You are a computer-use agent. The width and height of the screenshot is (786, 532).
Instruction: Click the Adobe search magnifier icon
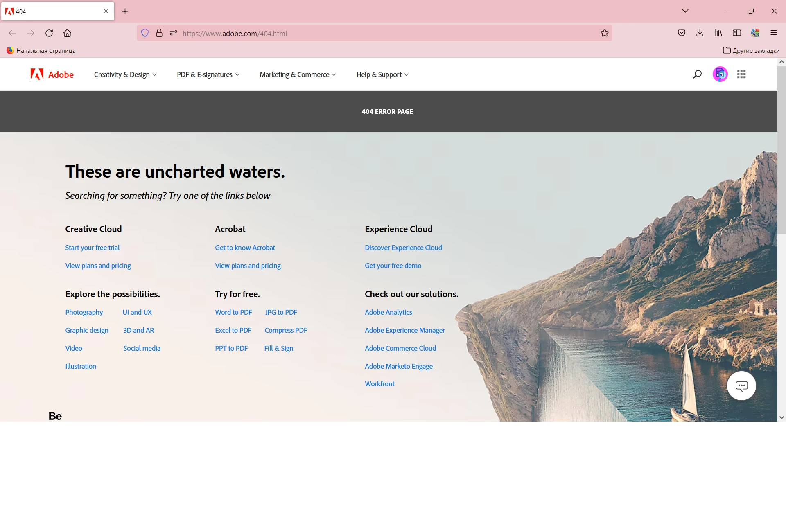coord(697,74)
